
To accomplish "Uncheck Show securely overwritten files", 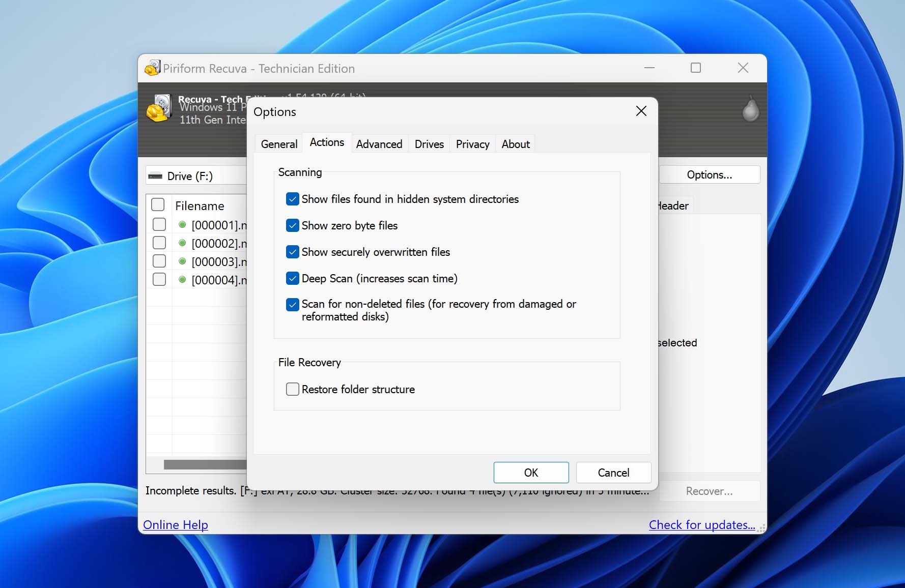I will (x=293, y=252).
